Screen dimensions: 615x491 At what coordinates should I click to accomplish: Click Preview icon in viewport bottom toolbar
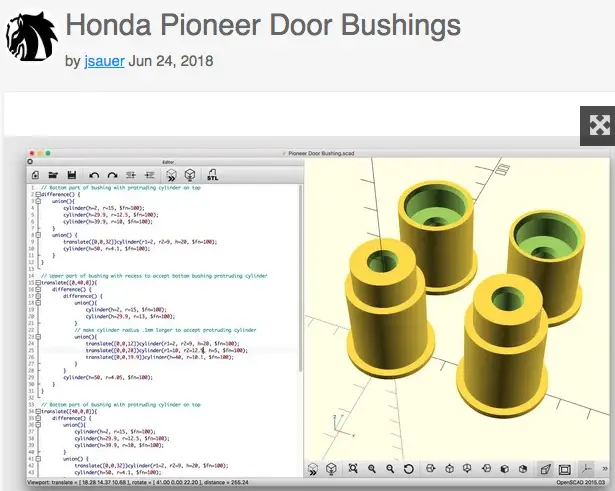313,469
